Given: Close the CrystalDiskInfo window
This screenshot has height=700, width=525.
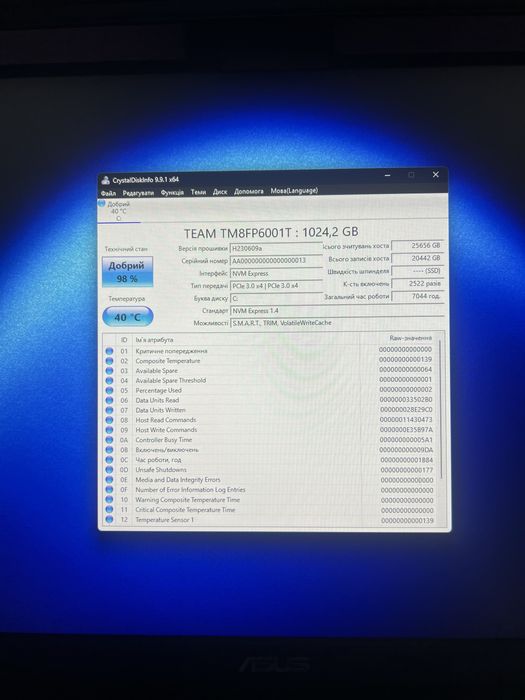Looking at the screenshot, I should click(x=436, y=175).
